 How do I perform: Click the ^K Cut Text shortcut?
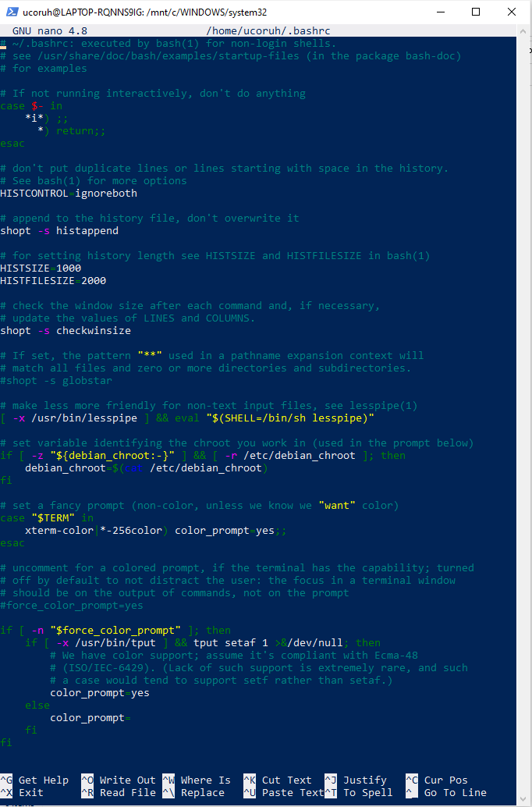pos(278,780)
